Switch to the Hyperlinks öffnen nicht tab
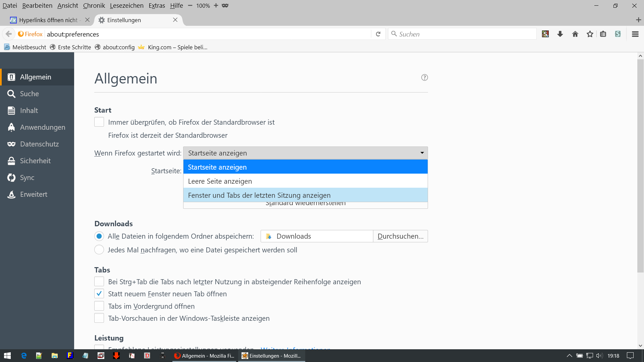This screenshot has width=644, height=362. click(48, 20)
